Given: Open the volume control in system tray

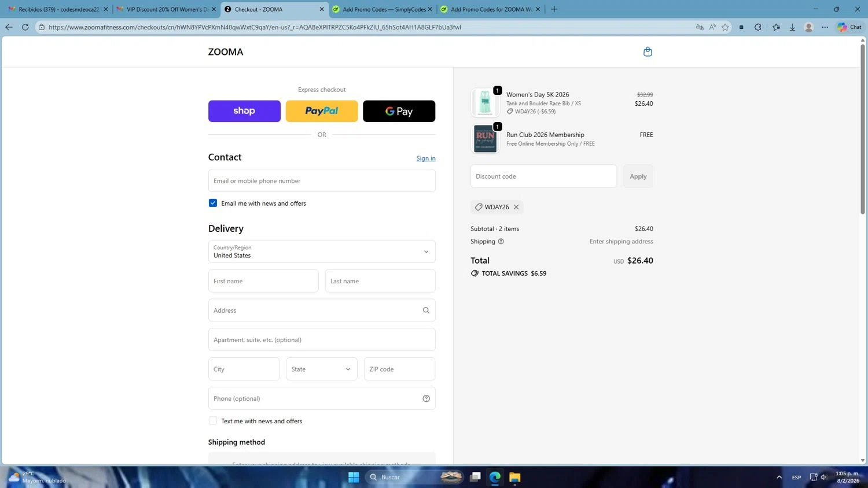Looking at the screenshot, I should point(824,477).
